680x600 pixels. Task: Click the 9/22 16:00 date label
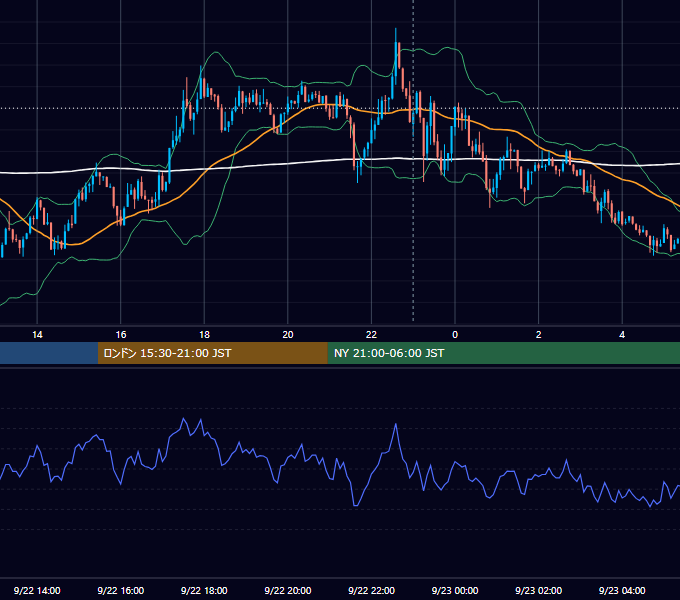click(x=121, y=590)
